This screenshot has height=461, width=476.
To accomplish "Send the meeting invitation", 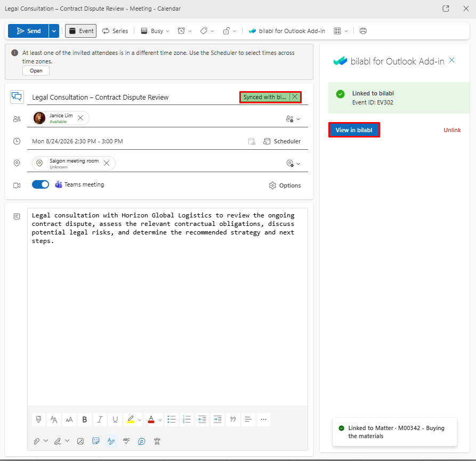I will coord(28,31).
